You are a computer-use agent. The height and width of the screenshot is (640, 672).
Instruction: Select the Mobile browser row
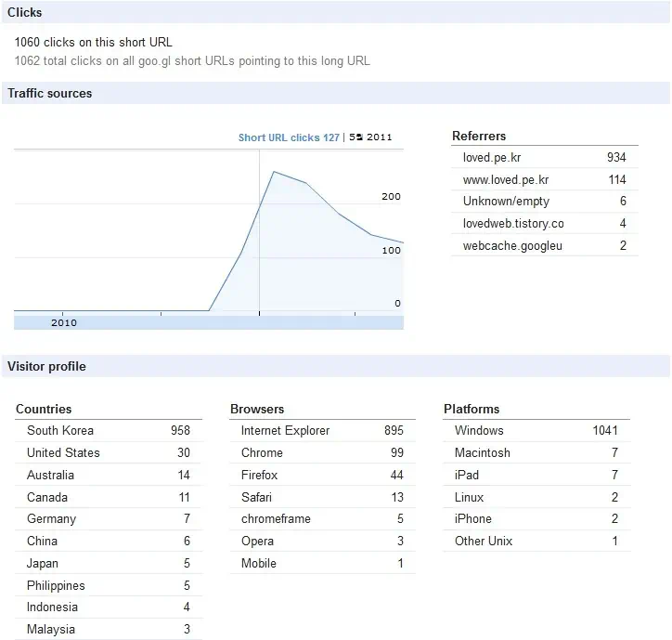point(322,564)
